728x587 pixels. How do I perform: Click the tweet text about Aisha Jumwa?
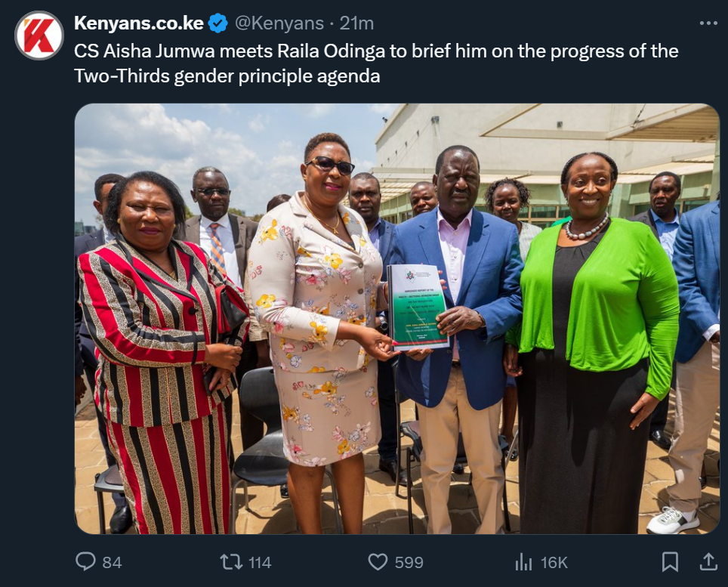pyautogui.click(x=376, y=63)
